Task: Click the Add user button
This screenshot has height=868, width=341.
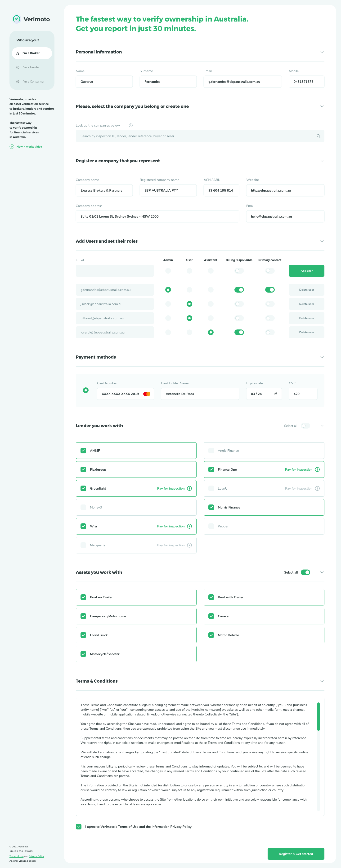Action: pos(307,271)
